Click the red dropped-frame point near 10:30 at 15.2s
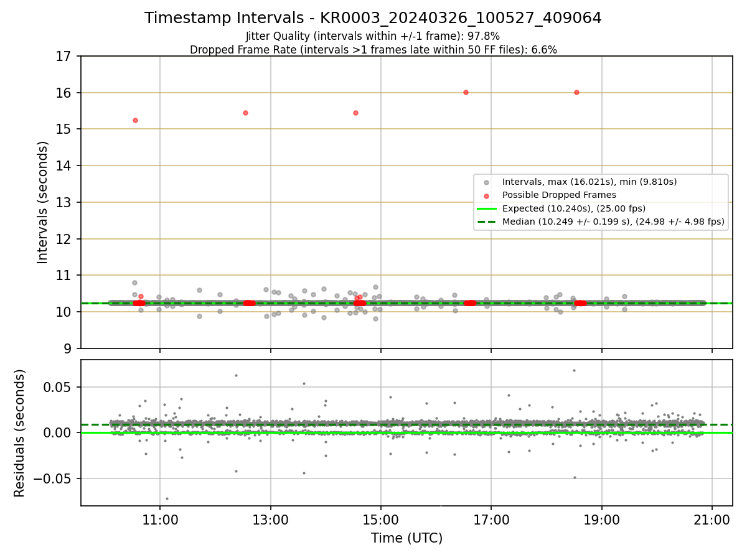Viewport: 747px width, 560px height. (135, 120)
